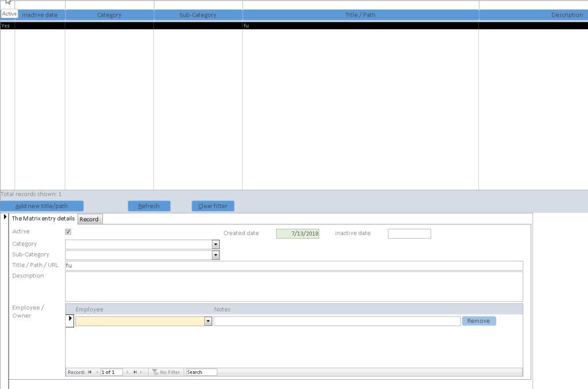Click 'Total records shown: 1' text
The height and width of the screenshot is (389, 588).
pyautogui.click(x=31, y=194)
